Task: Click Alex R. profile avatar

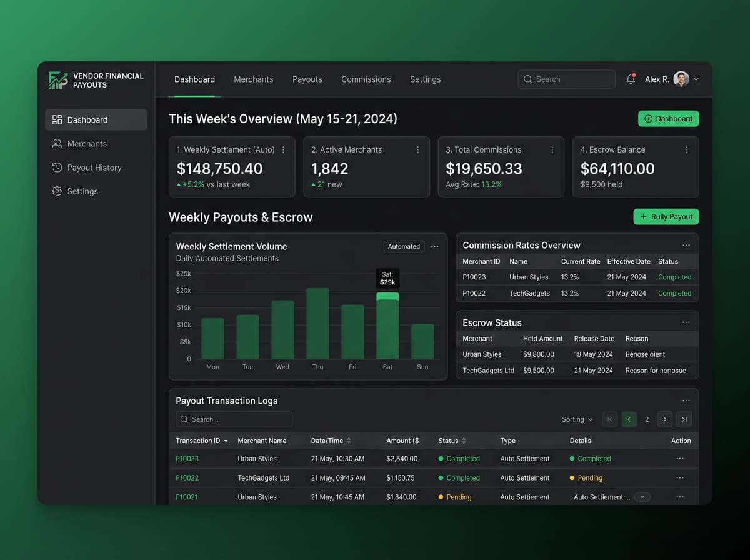Action: [681, 79]
